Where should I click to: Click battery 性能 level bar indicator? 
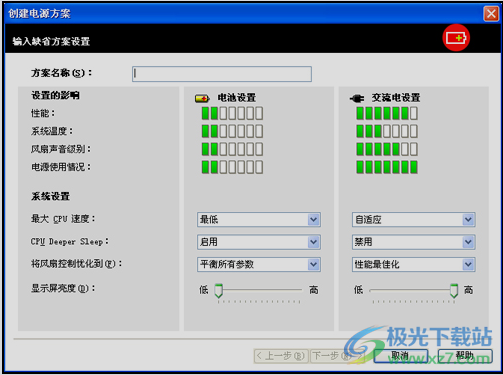(232, 113)
